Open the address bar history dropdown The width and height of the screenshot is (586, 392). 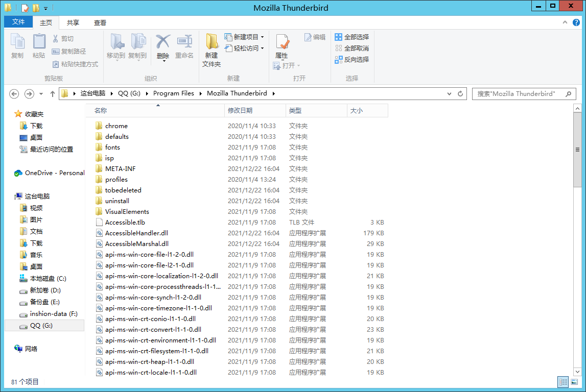(449, 94)
